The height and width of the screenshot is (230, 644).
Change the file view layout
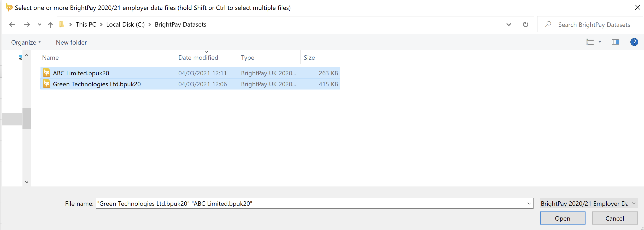[x=590, y=42]
